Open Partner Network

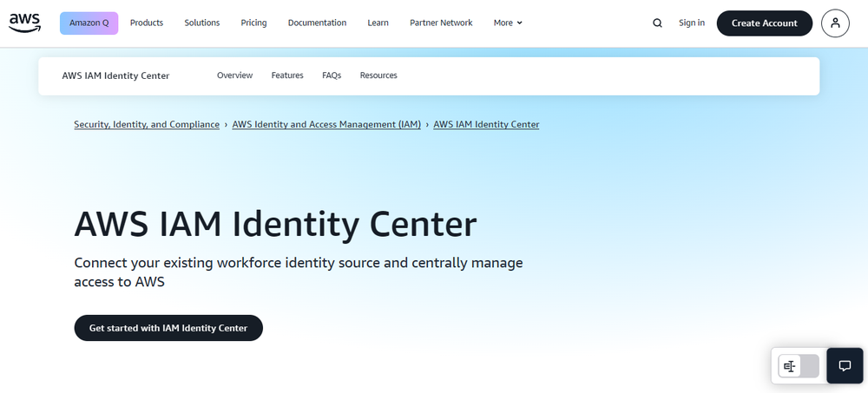[x=441, y=23]
